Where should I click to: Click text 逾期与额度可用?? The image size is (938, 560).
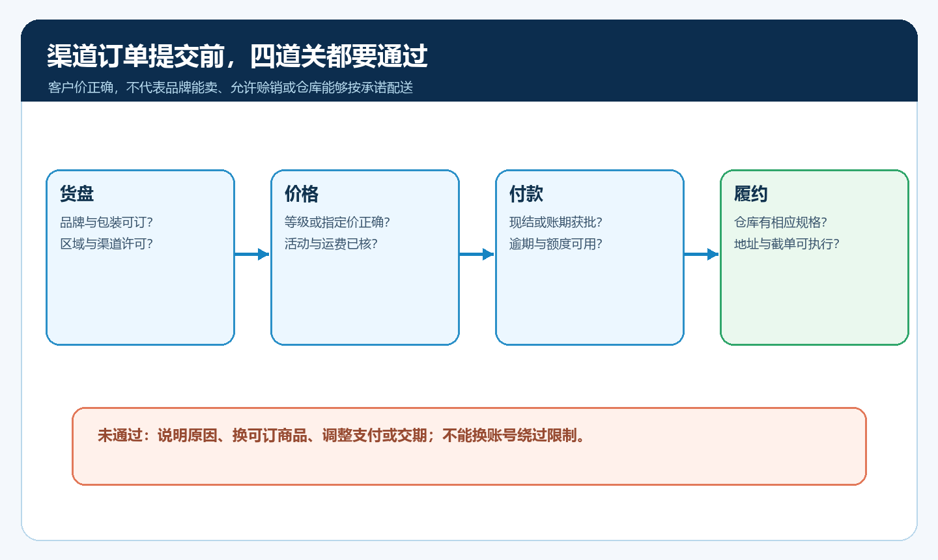tap(556, 244)
